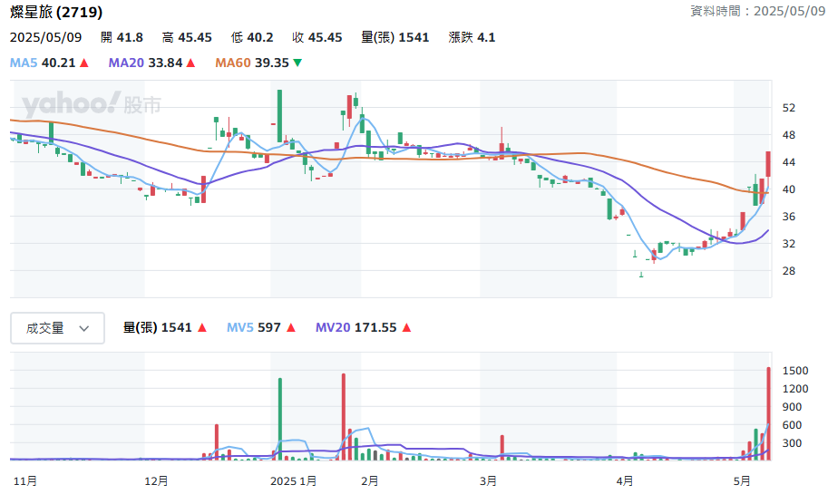Viewport: 828px width, 504px height.
Task: Click the green down arrow beside MA60
Action: pyautogui.click(x=297, y=63)
